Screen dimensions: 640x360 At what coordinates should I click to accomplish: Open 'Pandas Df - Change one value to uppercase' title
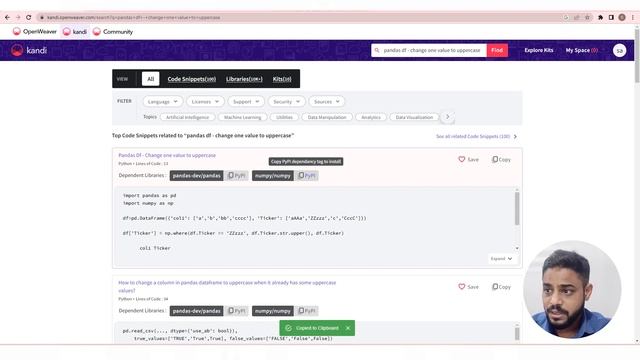[x=167, y=156]
